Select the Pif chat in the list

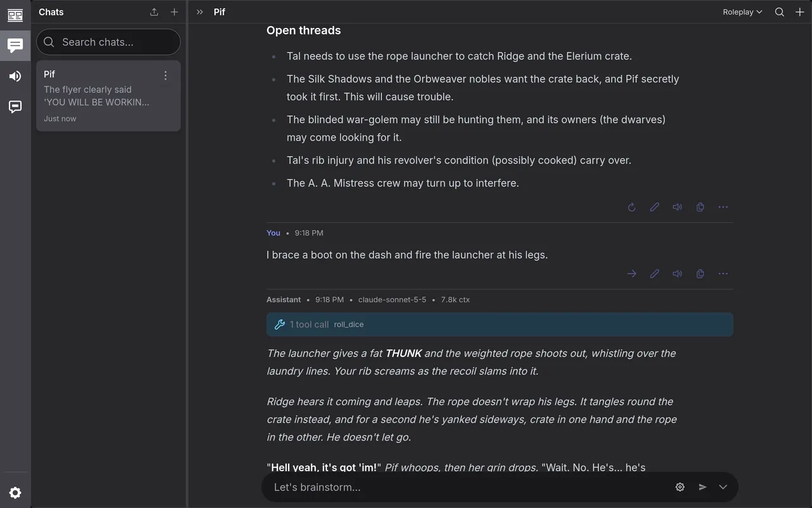click(108, 96)
